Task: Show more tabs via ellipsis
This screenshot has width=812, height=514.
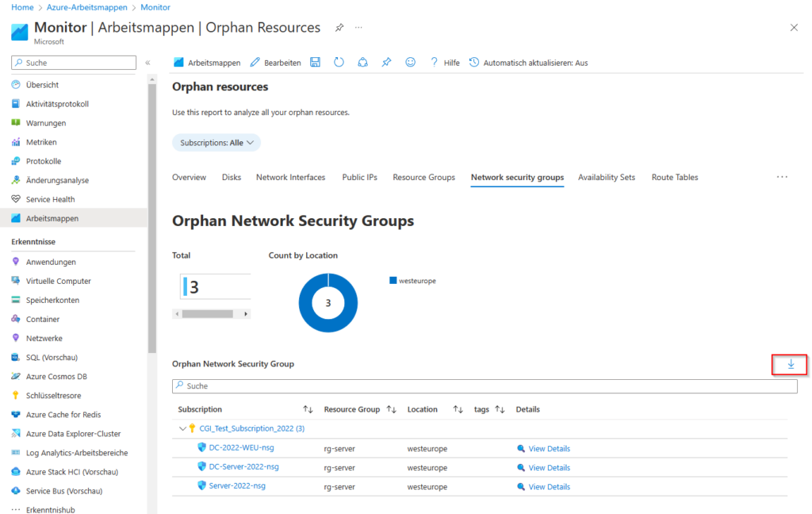Action: point(782,177)
